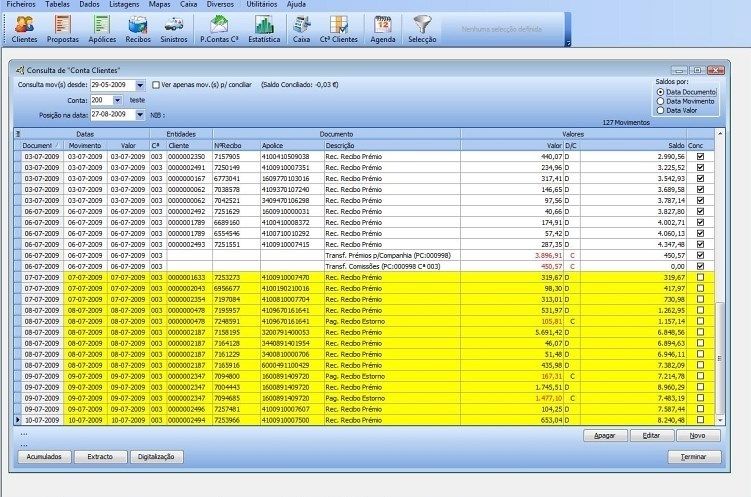The width and height of the screenshot is (751, 497).
Task: Open the Propostas module
Action: click(64, 27)
